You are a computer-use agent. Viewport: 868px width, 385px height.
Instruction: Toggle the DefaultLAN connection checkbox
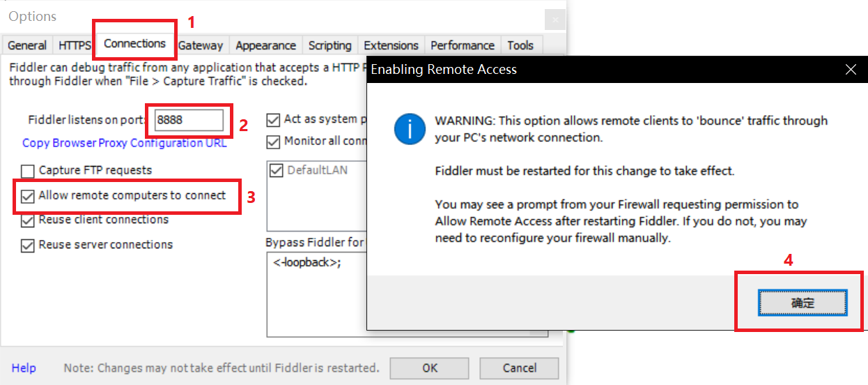277,170
